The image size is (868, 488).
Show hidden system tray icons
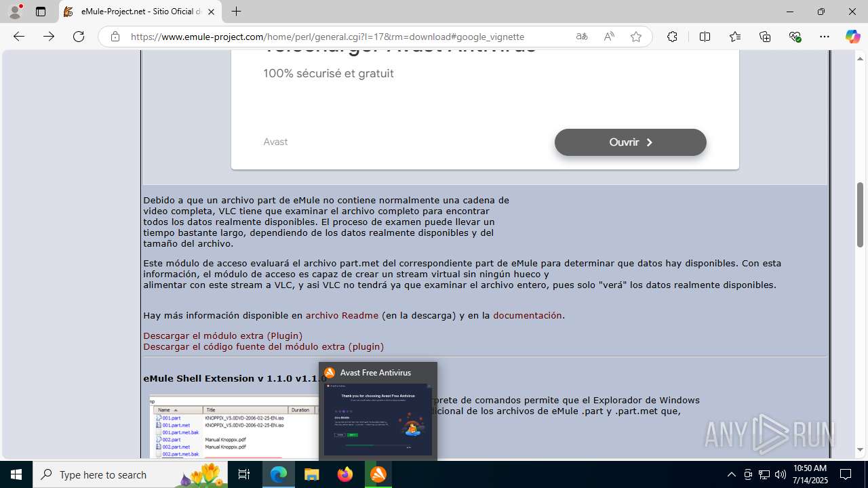[x=731, y=474]
